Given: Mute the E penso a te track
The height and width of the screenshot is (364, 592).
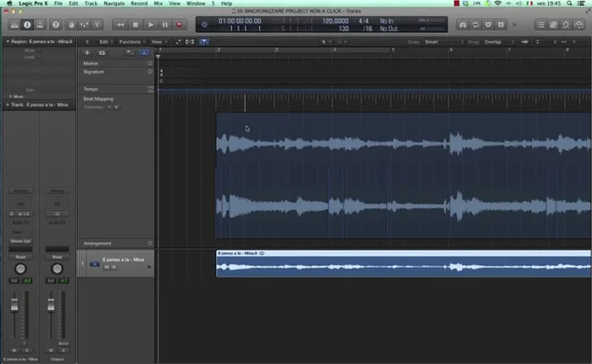Looking at the screenshot, I should pyautogui.click(x=108, y=267).
